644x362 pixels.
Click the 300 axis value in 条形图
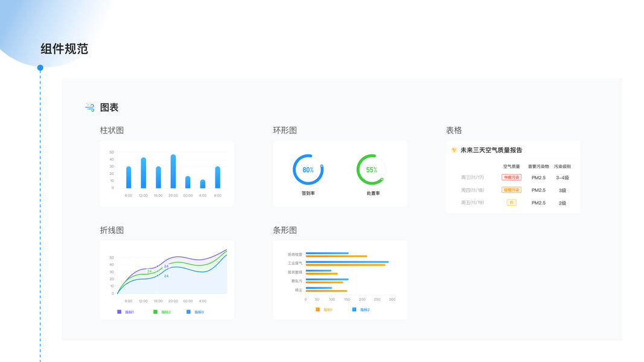point(392,300)
